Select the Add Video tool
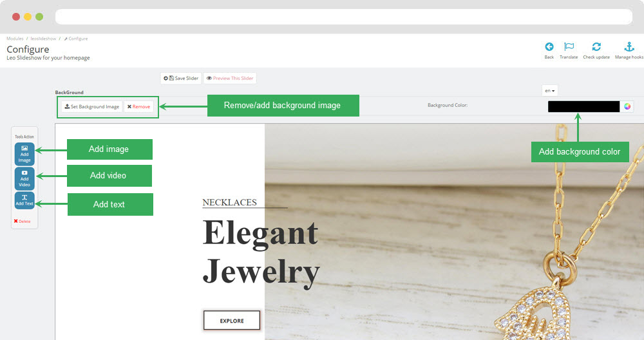The image size is (644, 340). pyautogui.click(x=24, y=178)
